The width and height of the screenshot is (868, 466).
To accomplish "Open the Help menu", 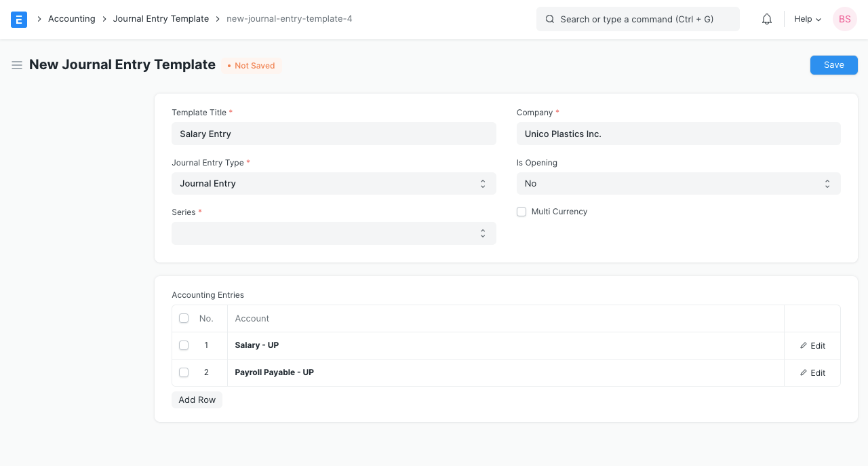I will pyautogui.click(x=807, y=19).
